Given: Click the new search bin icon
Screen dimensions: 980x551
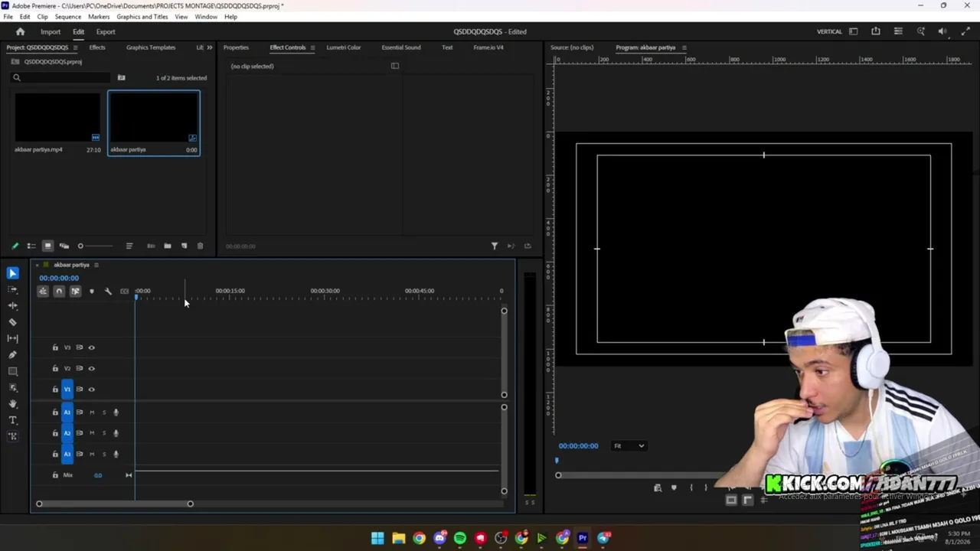Looking at the screenshot, I should pos(121,77).
